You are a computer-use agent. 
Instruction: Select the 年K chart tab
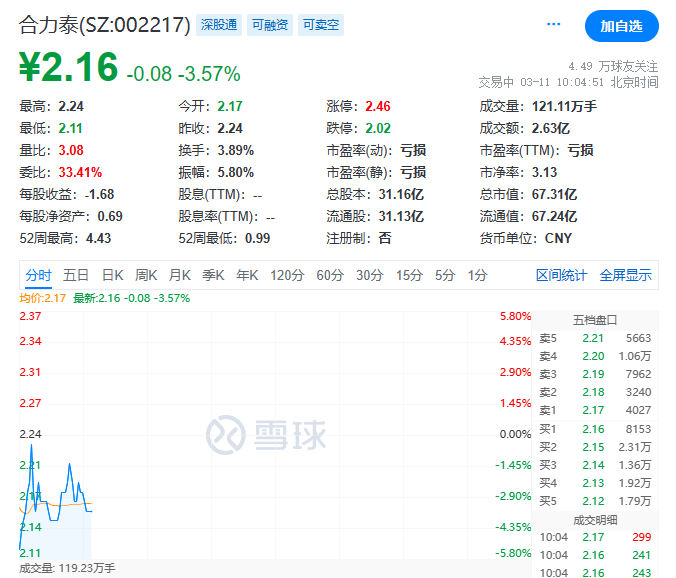(x=247, y=275)
